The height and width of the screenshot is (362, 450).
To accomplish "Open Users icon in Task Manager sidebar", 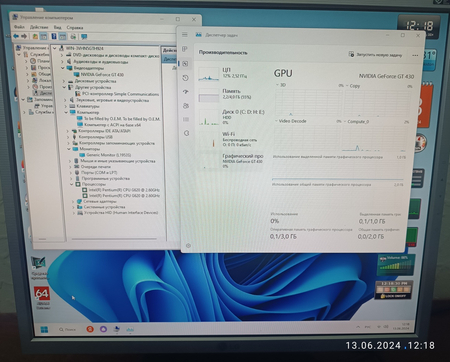I will click(186, 106).
